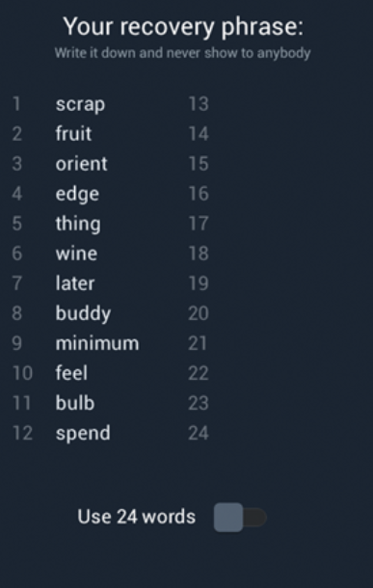The width and height of the screenshot is (373, 588).
Task: Click the word minimum in the phrase
Action: [x=97, y=343]
